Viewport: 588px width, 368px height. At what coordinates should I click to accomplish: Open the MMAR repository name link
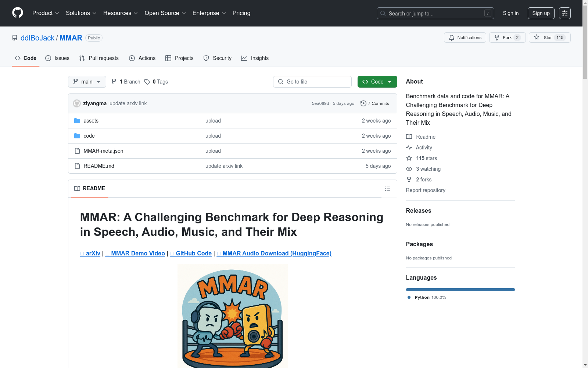(71, 38)
